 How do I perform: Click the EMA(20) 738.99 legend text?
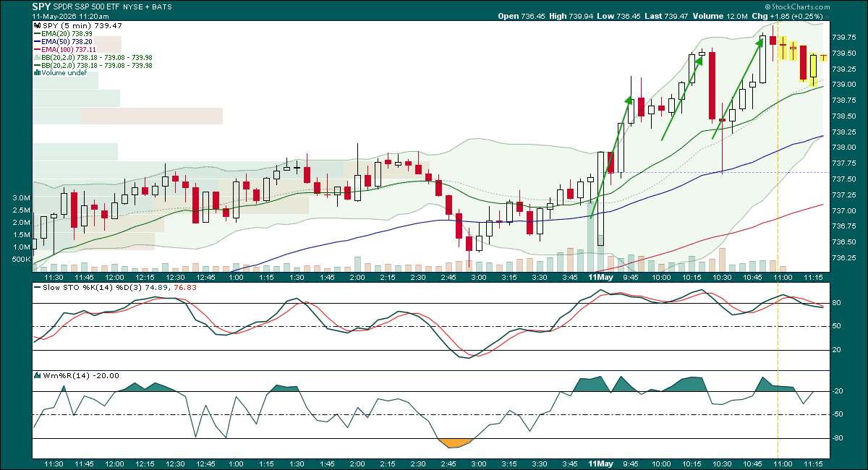(67, 33)
